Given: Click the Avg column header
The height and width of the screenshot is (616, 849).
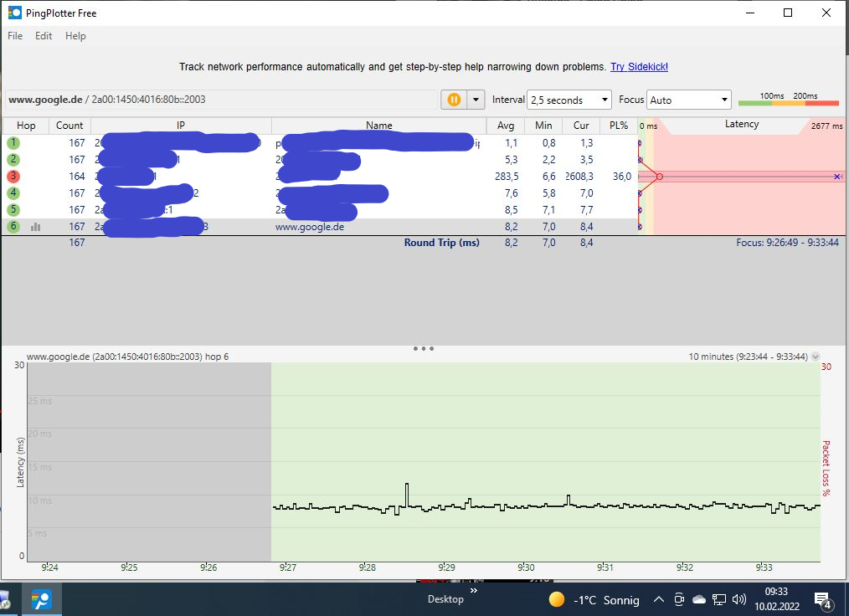Looking at the screenshot, I should coord(506,126).
